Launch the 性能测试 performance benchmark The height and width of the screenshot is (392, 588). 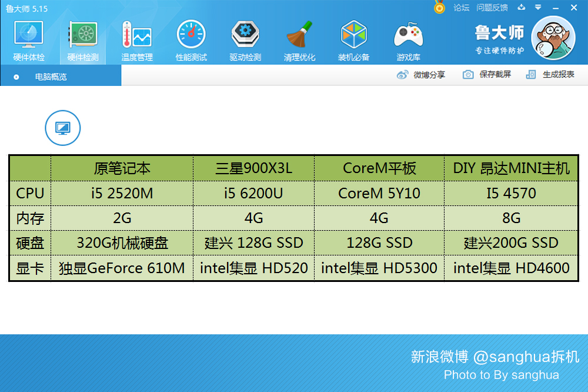pyautogui.click(x=191, y=39)
